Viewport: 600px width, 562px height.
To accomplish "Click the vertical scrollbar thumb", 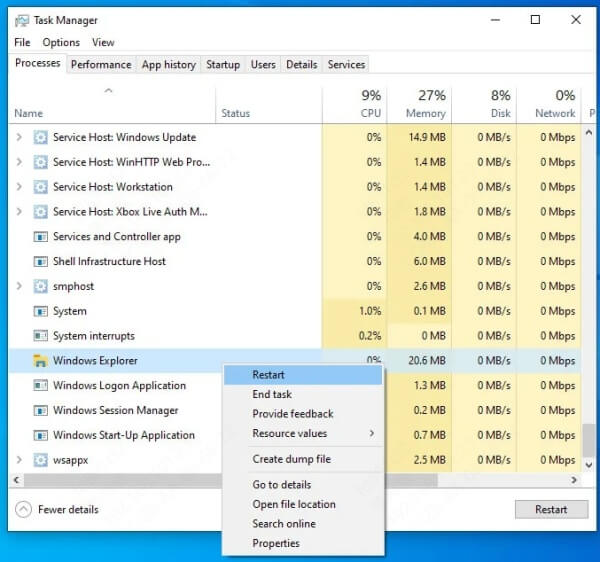I will point(589,440).
